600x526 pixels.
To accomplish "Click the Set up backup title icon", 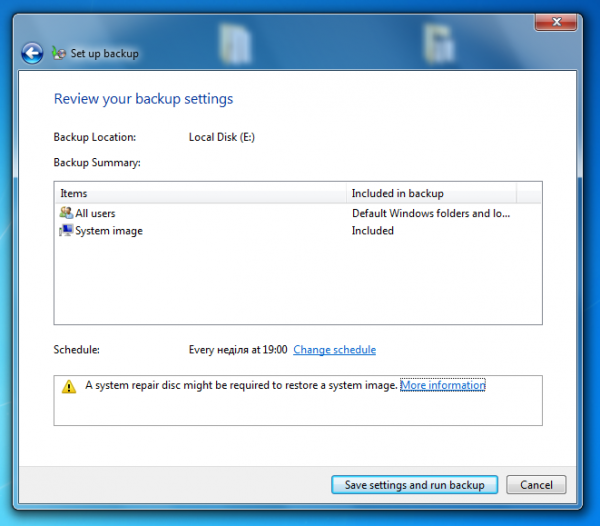I will pos(59,53).
